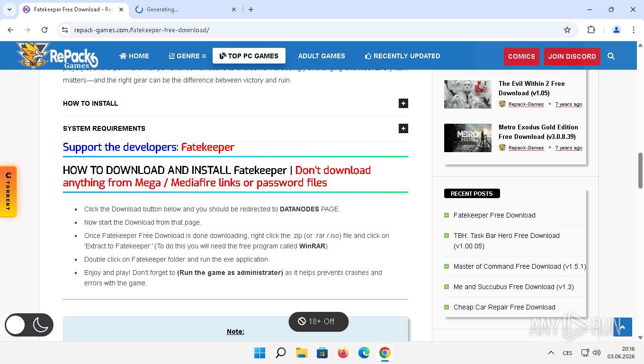Open RECENTLY UPDATED menu item
This screenshot has width=644, height=364.
(x=402, y=56)
